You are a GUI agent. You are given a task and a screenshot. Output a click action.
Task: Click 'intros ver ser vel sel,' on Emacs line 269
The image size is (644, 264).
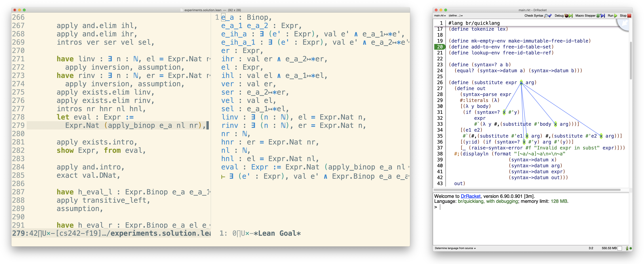tap(105, 42)
